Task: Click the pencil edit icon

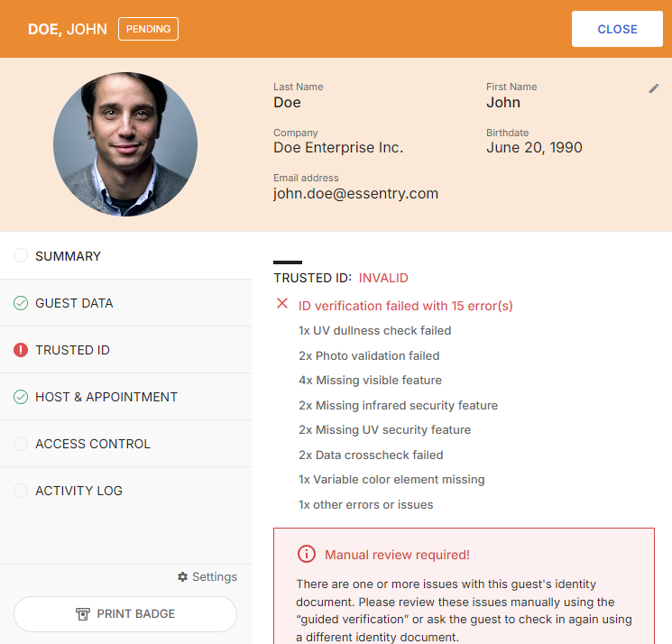Action: pos(654,88)
